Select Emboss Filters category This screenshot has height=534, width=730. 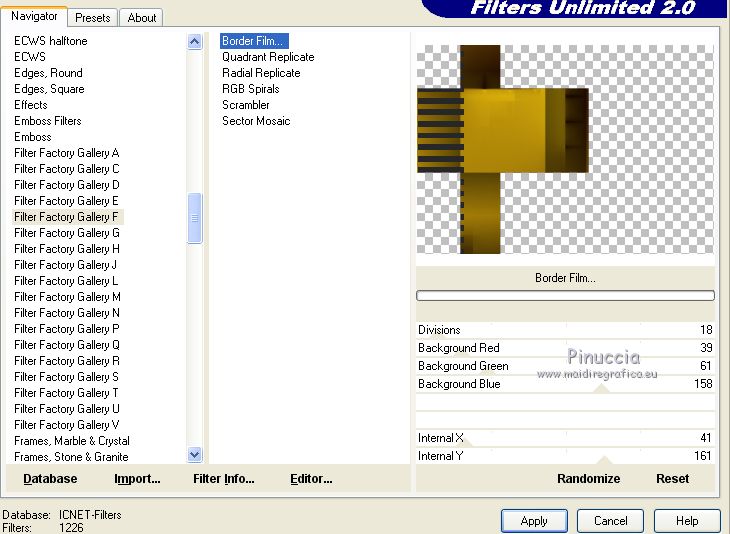48,121
